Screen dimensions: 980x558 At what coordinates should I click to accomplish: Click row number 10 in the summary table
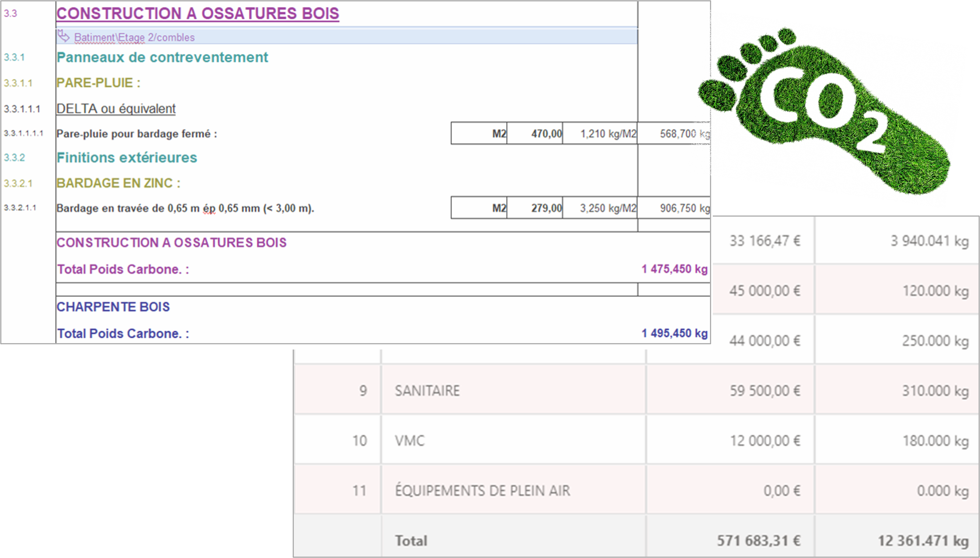(x=360, y=441)
